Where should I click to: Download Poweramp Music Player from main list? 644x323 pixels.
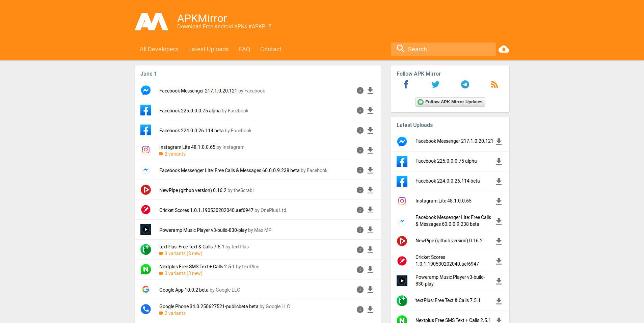pos(370,230)
